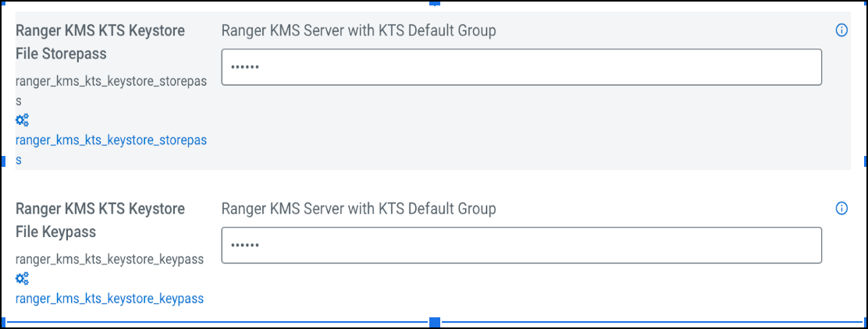Focus the Keystore File Keypass password field
This screenshot has width=868, height=329.
tap(521, 245)
